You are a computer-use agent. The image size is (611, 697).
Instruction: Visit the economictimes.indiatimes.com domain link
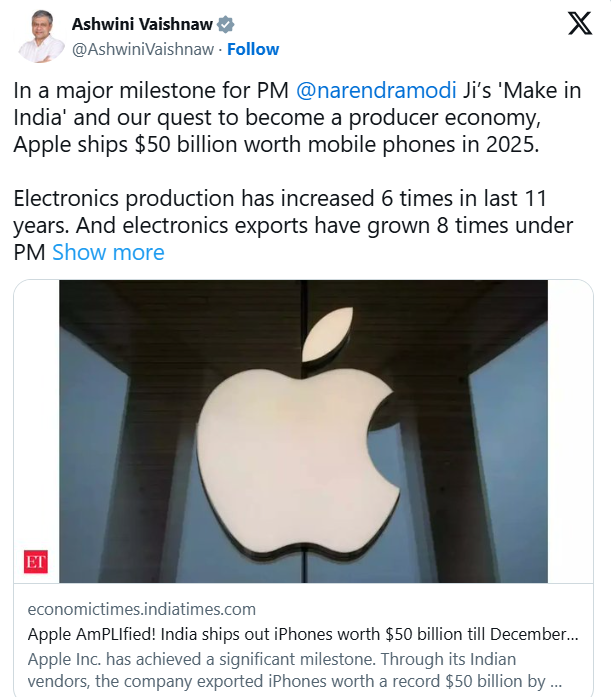click(x=142, y=609)
